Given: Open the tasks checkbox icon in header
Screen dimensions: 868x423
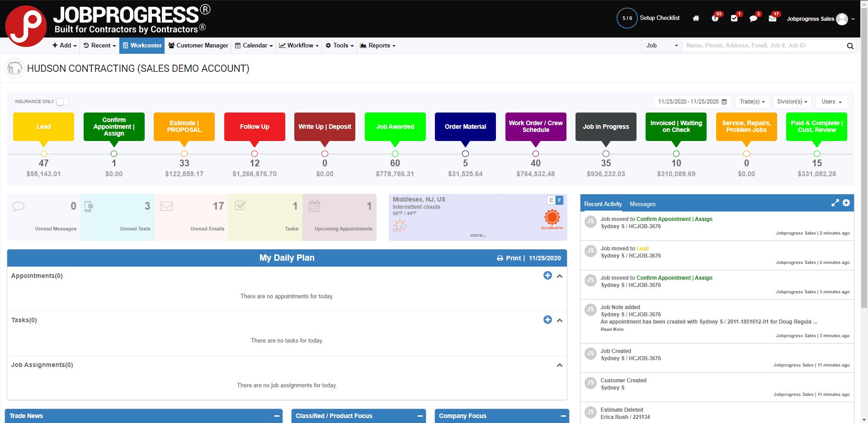Looking at the screenshot, I should coord(734,19).
